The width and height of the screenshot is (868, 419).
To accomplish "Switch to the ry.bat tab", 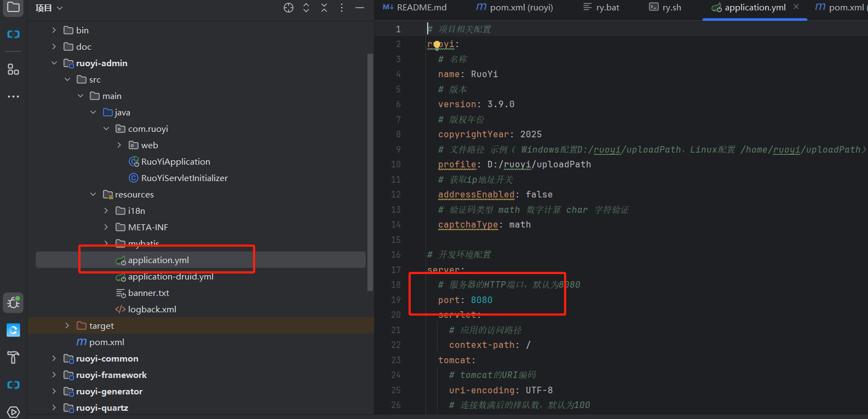I will (601, 8).
